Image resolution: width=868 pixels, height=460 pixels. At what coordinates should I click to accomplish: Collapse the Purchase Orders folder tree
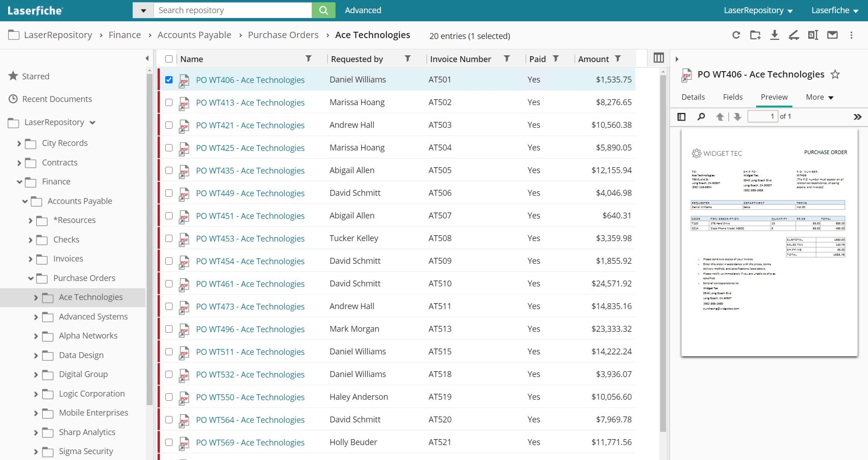point(31,278)
